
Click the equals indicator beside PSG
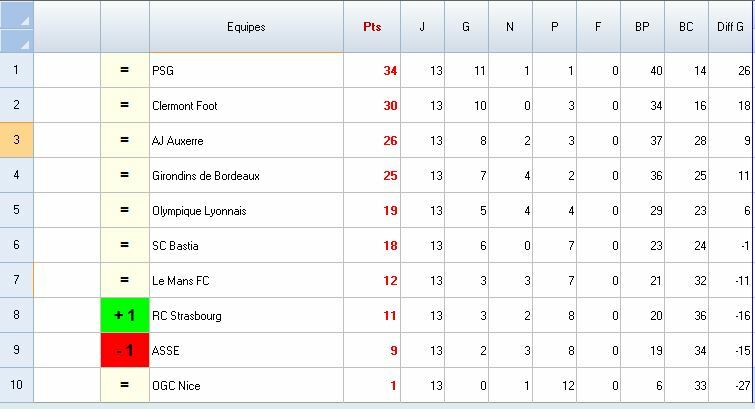point(125,71)
